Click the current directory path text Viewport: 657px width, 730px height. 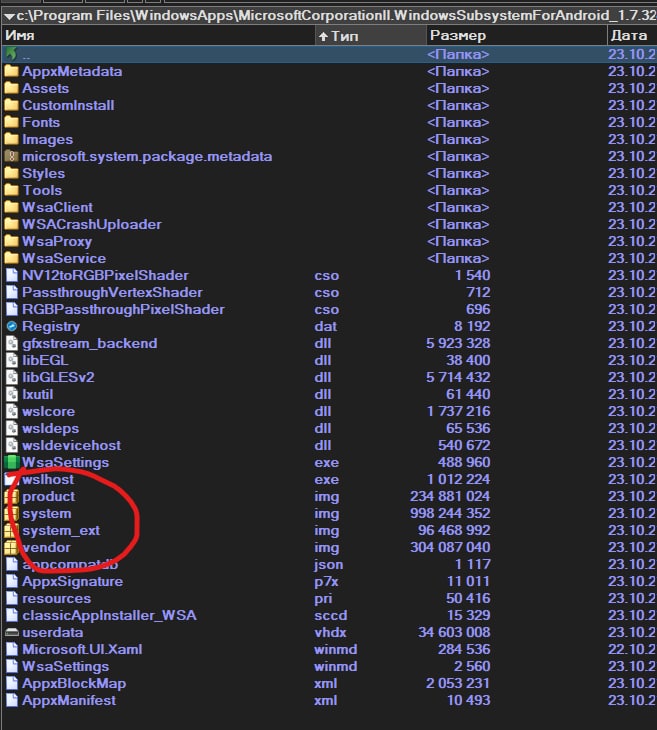coord(336,16)
